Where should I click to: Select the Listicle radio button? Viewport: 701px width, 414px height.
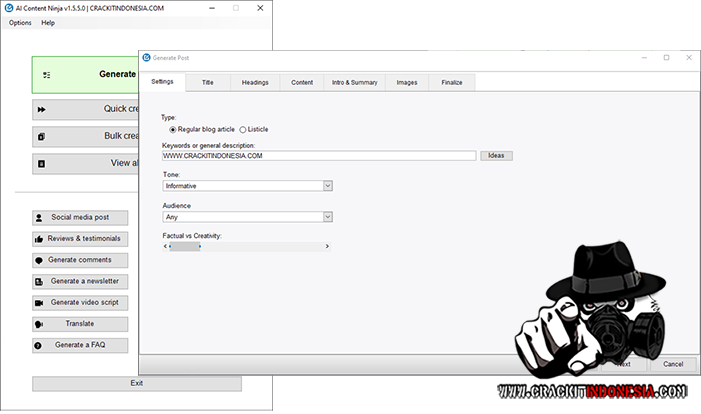click(243, 130)
